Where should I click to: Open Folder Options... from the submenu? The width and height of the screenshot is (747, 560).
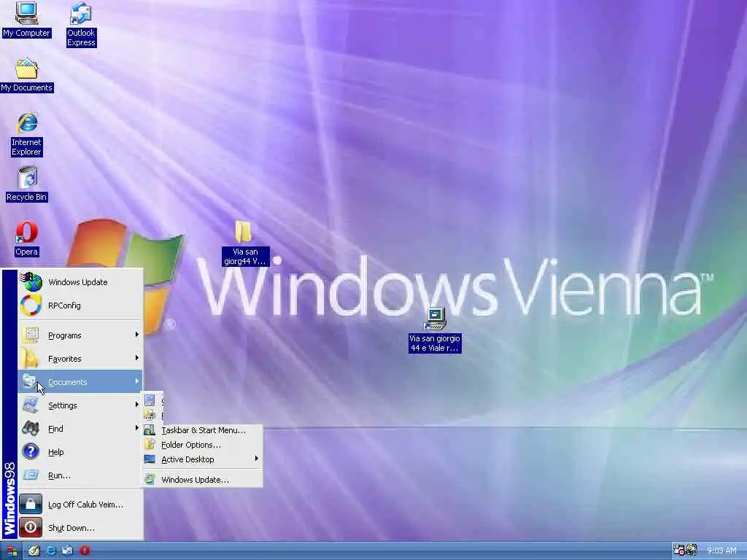pyautogui.click(x=203, y=445)
